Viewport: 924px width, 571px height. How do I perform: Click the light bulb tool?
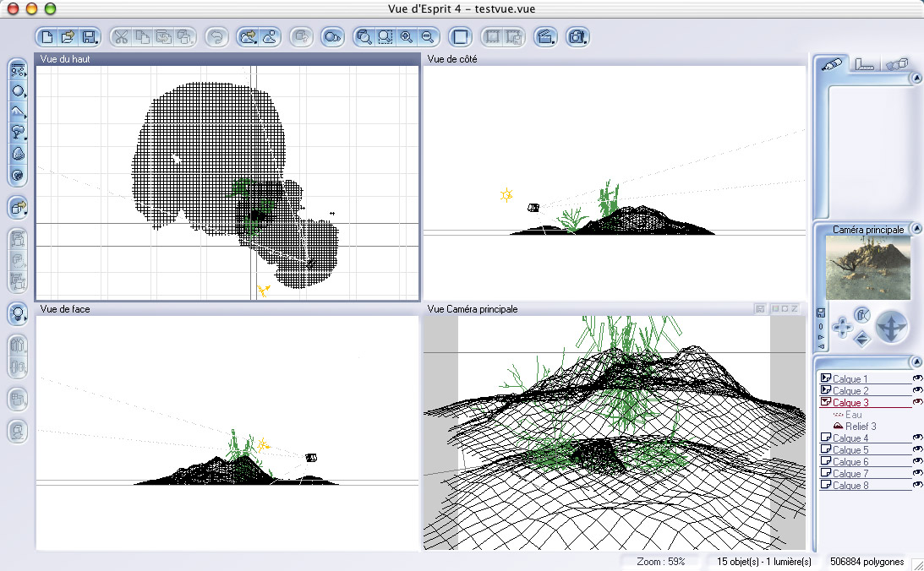click(x=18, y=313)
